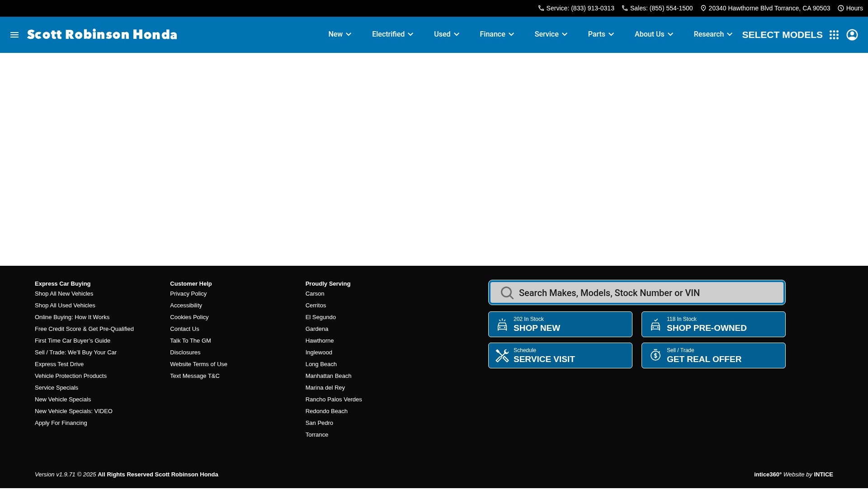Screen dimensions: 868x499
Task: Expand the About Us dropdown chevron
Action: pyautogui.click(x=670, y=34)
